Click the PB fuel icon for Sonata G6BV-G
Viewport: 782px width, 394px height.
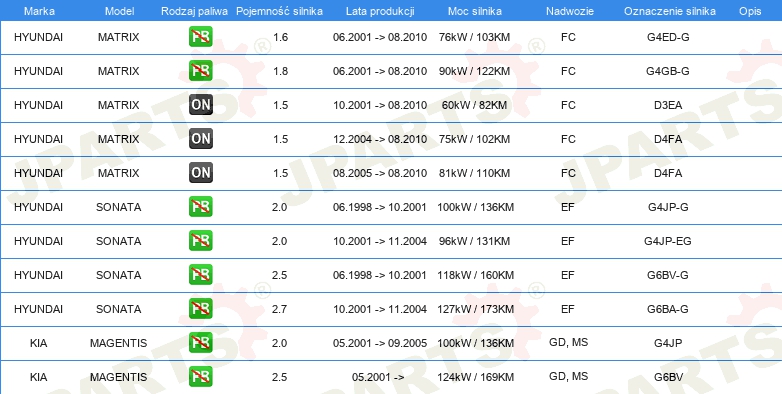[x=200, y=275]
